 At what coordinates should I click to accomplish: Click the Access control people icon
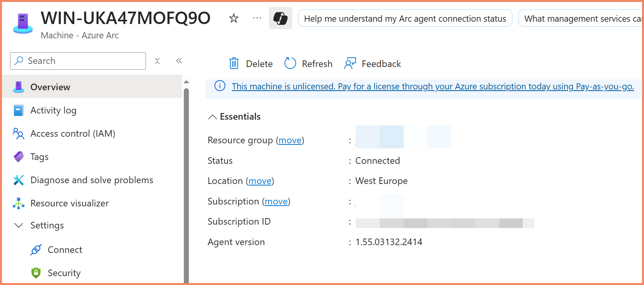[x=18, y=134]
